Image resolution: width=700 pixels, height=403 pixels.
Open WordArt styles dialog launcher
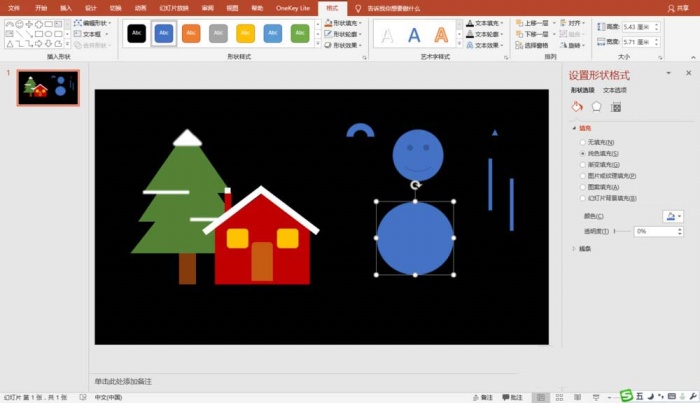(x=506, y=57)
